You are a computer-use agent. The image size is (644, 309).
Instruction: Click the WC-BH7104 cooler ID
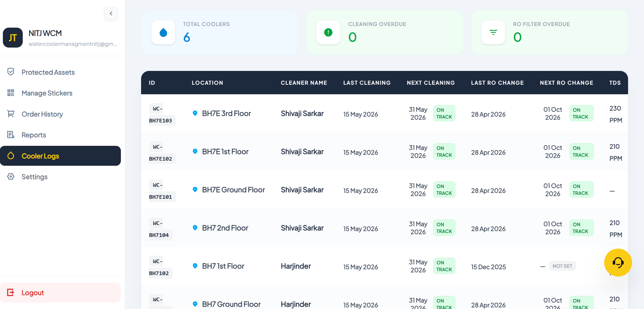point(161,229)
